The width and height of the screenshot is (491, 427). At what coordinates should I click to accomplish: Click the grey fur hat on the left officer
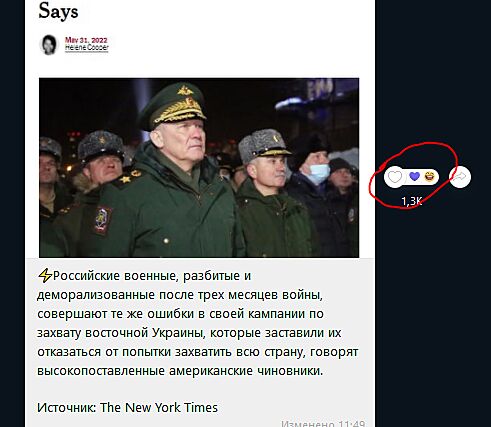click(100, 145)
